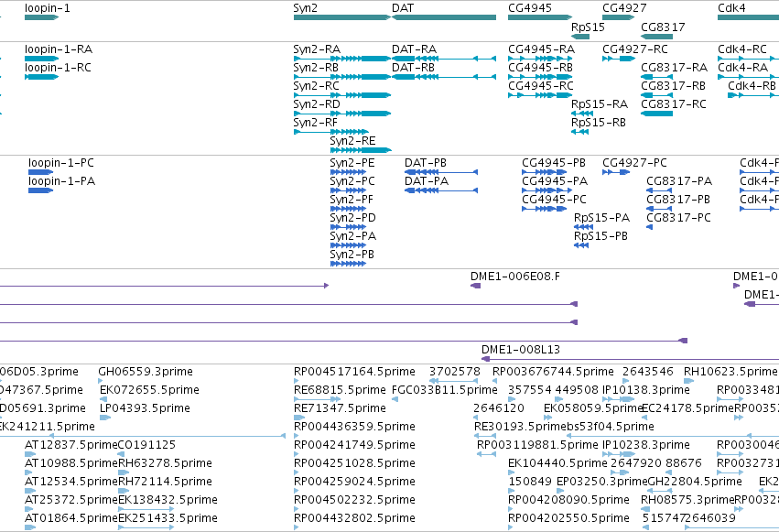Viewport: 779px width, 532px height.
Task: Select the CG4945-RB transcript
Action: (x=540, y=77)
